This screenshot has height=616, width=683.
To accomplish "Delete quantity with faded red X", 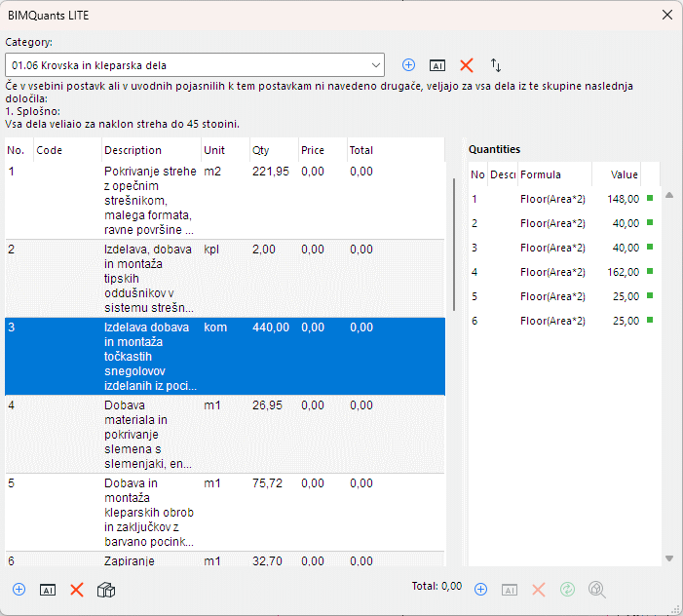I will click(539, 590).
